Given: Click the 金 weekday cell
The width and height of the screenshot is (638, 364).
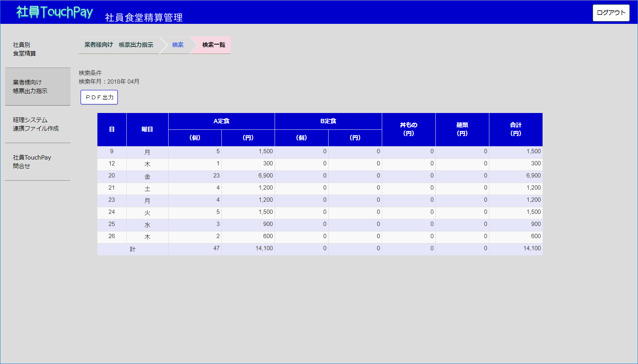Looking at the screenshot, I should [x=147, y=176].
